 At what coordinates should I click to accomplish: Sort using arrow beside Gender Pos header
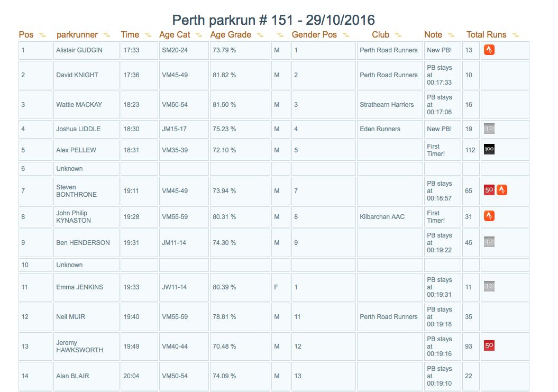pyautogui.click(x=346, y=35)
